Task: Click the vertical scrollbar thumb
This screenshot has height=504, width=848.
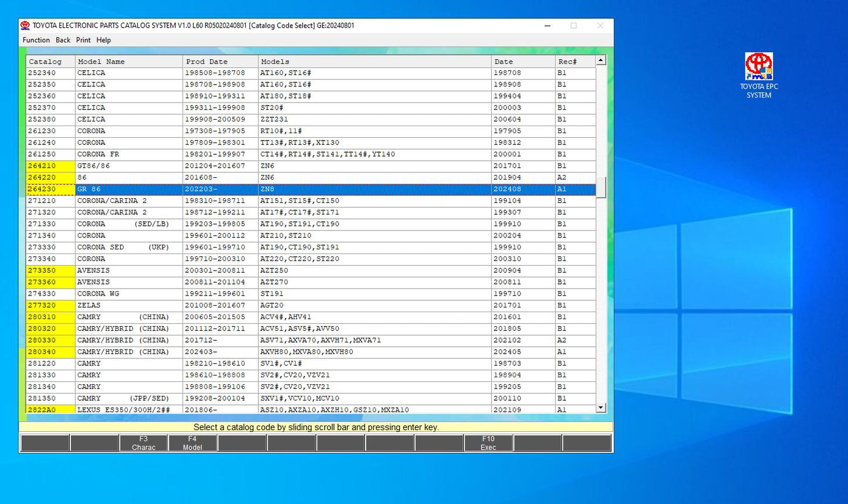Action: (601, 188)
